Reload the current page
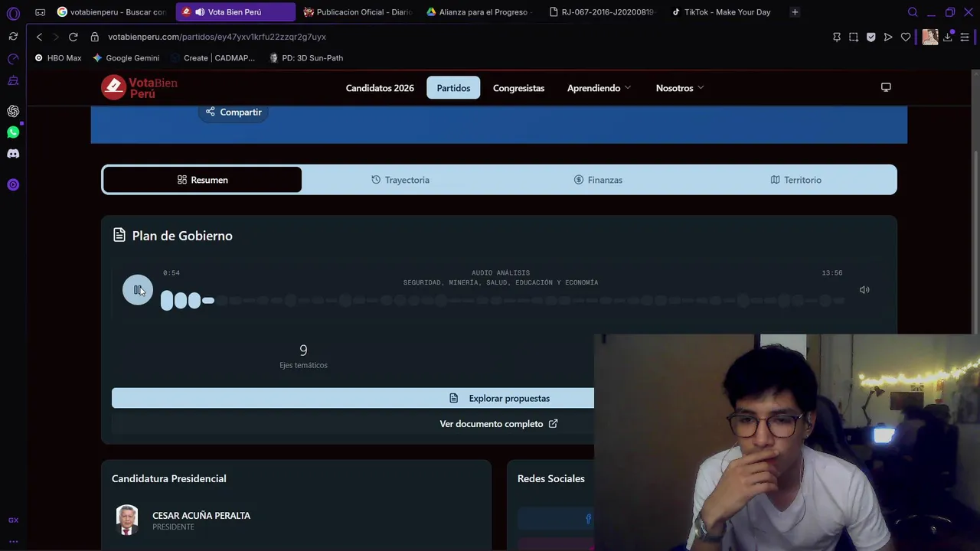The image size is (980, 551). (73, 37)
